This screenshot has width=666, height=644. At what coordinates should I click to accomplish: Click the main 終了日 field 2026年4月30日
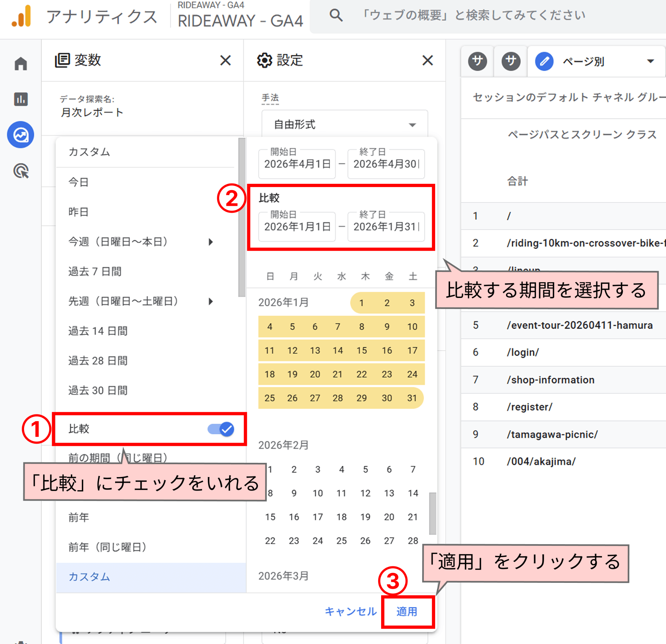pyautogui.click(x=386, y=164)
